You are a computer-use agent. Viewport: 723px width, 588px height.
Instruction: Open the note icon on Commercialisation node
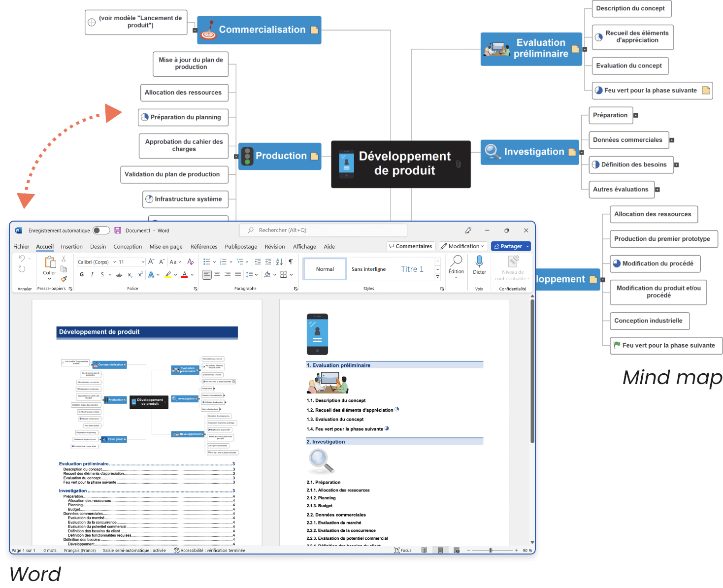(x=314, y=30)
